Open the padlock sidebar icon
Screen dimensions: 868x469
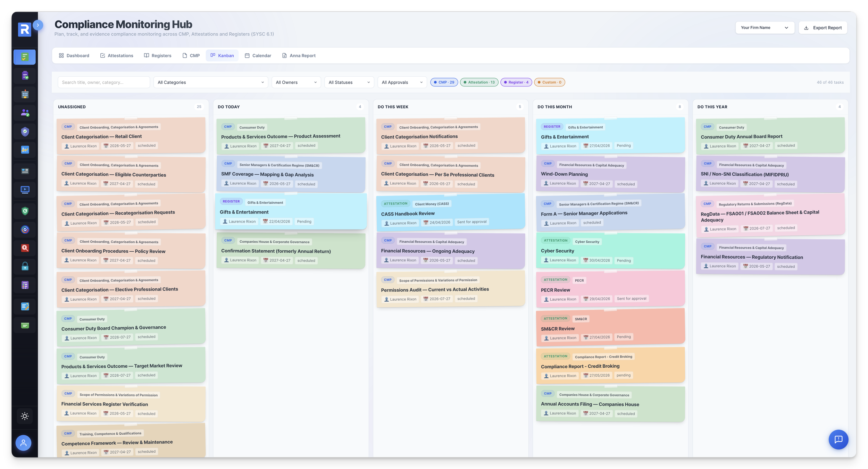pos(25,267)
